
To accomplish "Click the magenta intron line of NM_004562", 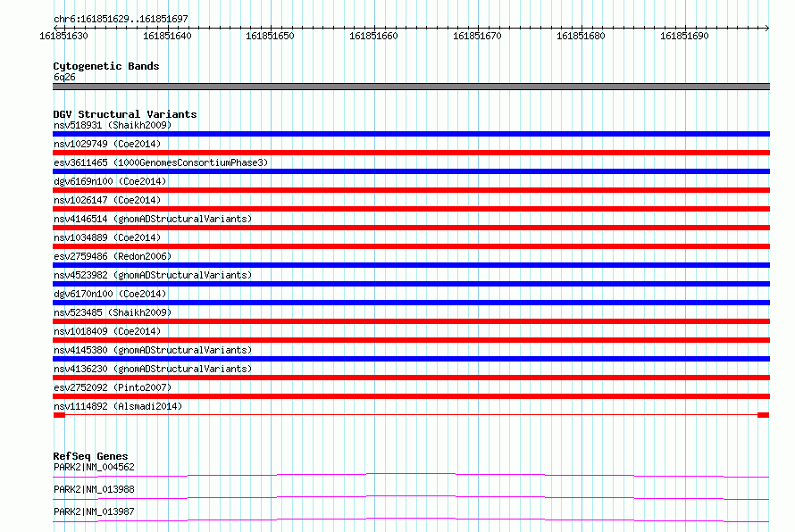I will click(x=411, y=474).
